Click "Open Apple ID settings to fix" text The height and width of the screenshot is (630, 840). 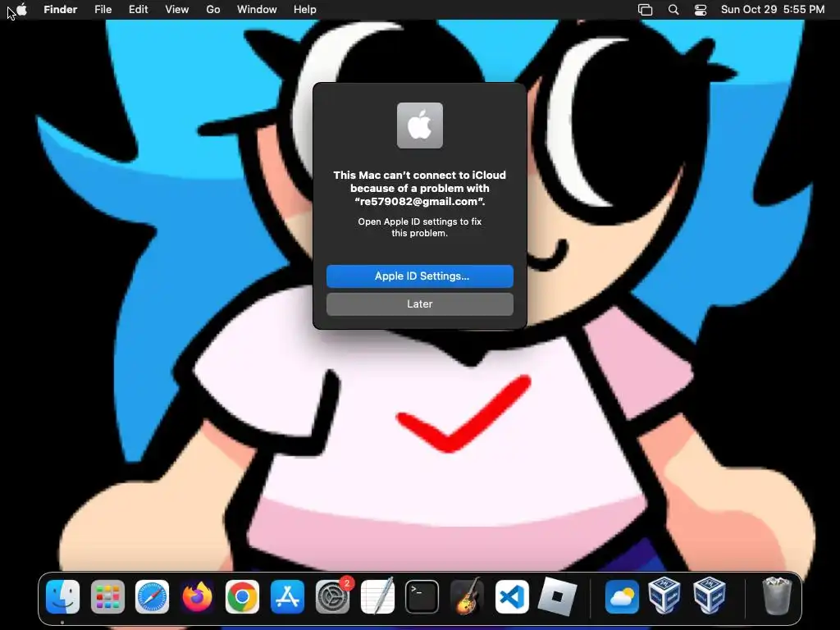[x=420, y=221]
